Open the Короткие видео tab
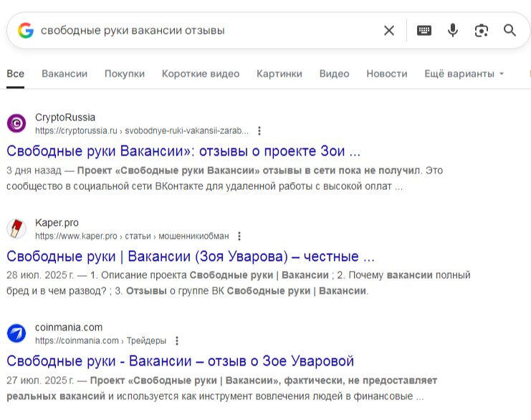Screen dimensions: 531x420 pyautogui.click(x=201, y=74)
